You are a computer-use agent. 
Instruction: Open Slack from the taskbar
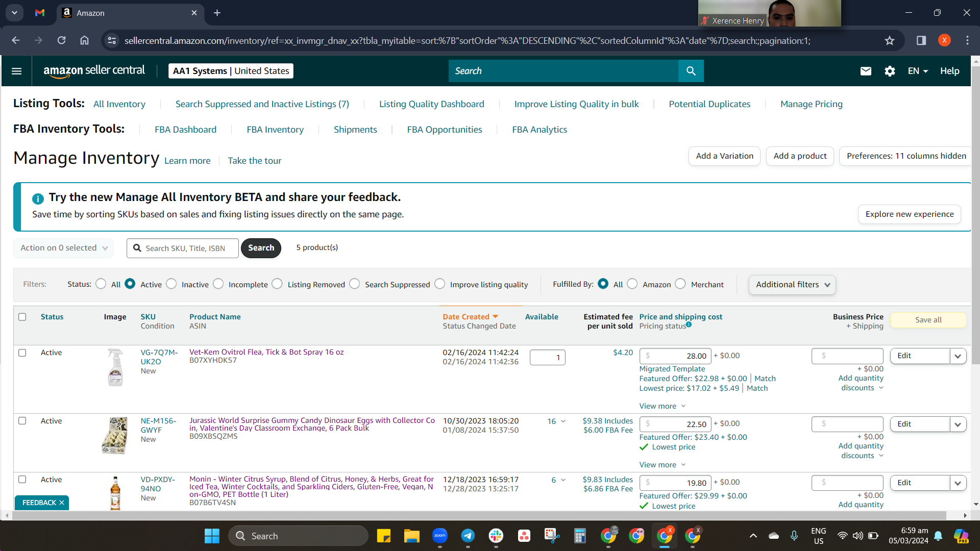496,536
